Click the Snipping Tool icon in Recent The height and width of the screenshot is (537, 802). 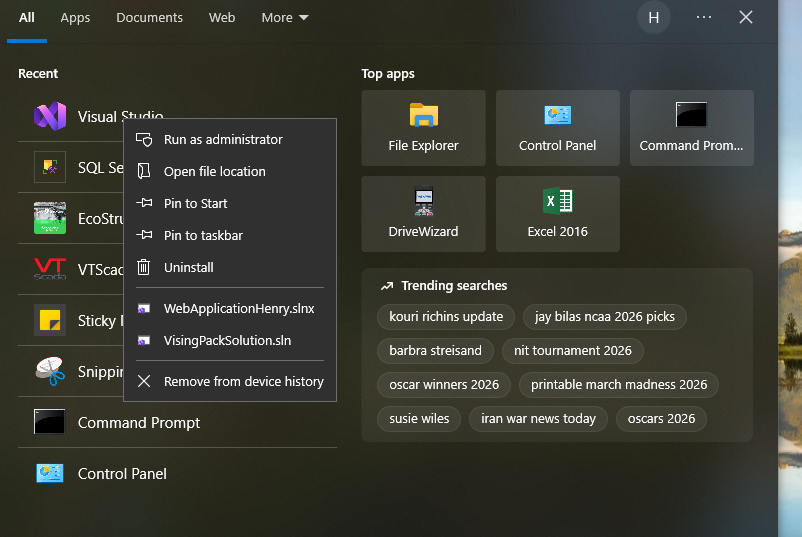point(49,371)
